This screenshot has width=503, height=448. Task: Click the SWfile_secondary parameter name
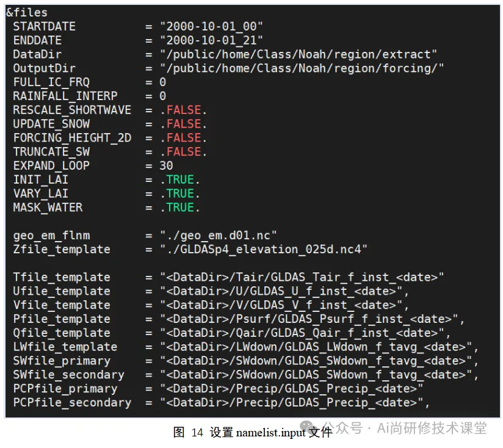(68, 375)
